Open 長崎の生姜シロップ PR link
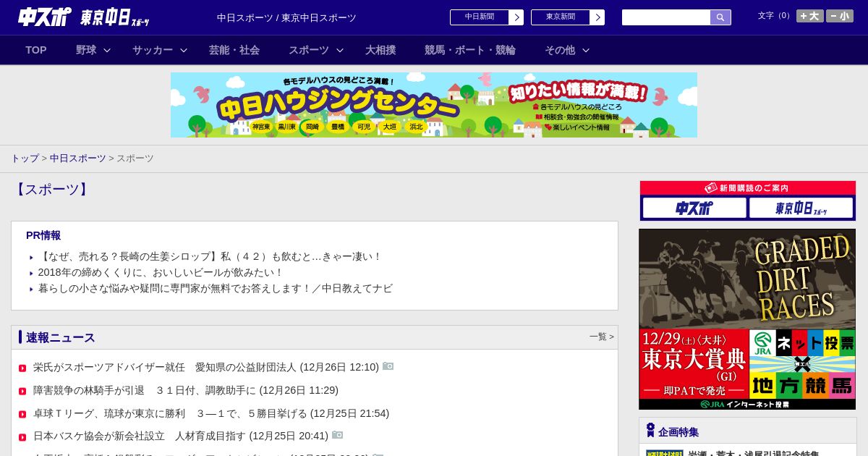Screen dimensions: 868x456 (210, 256)
